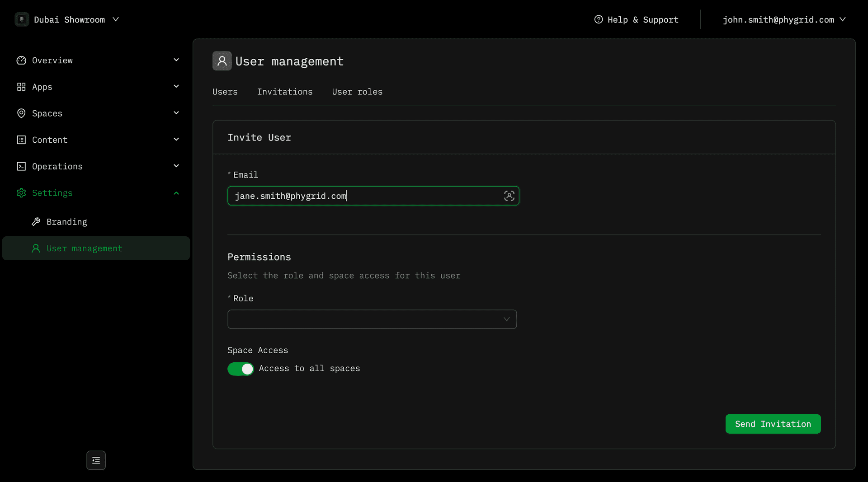Click the User management person icon in the sidebar
Viewport: 868px width, 482px height.
pyautogui.click(x=36, y=248)
